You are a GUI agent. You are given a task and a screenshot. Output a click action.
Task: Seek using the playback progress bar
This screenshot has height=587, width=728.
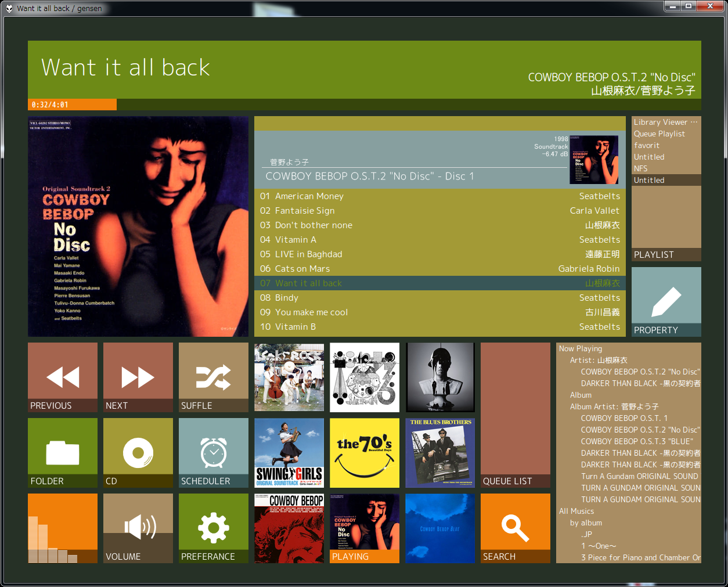point(365,105)
